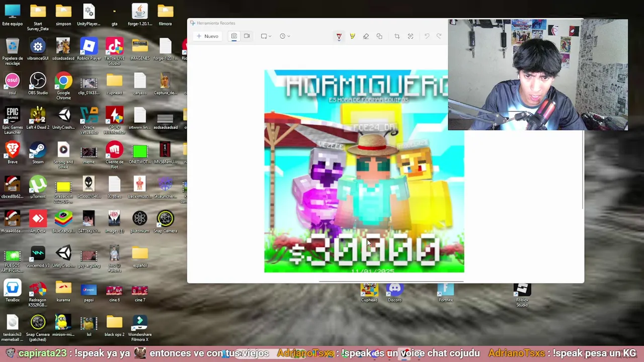Click the undo arrow
This screenshot has width=644, height=362.
pos(427,36)
